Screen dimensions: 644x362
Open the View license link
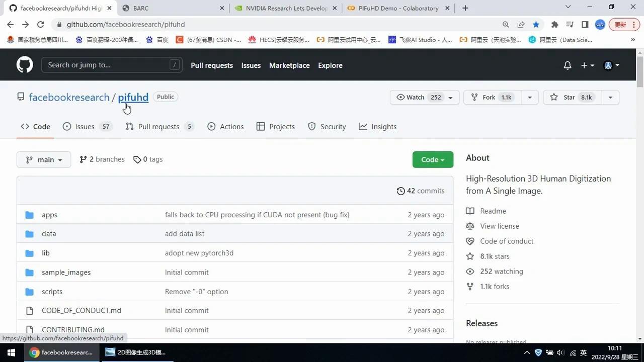point(500,226)
